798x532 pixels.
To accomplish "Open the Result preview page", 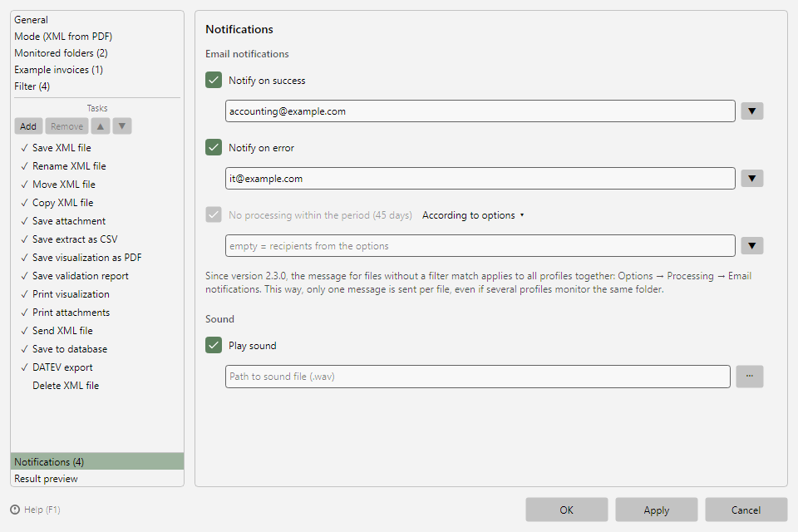I will click(x=97, y=478).
